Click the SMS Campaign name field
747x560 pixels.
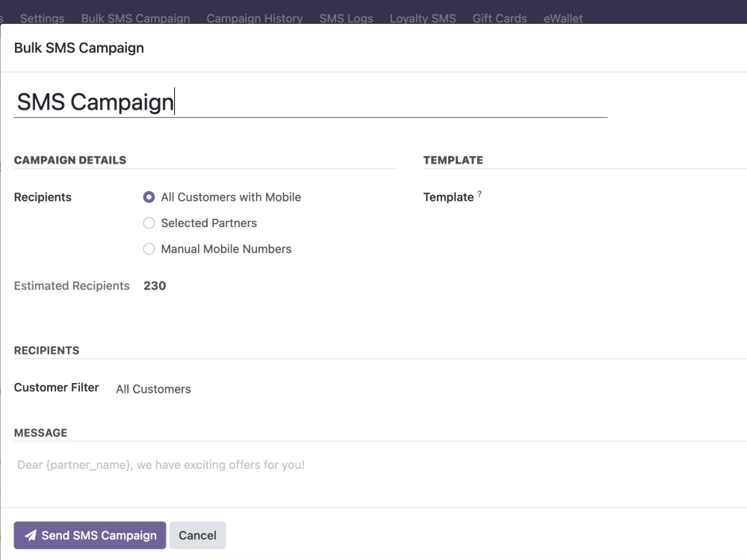311,102
